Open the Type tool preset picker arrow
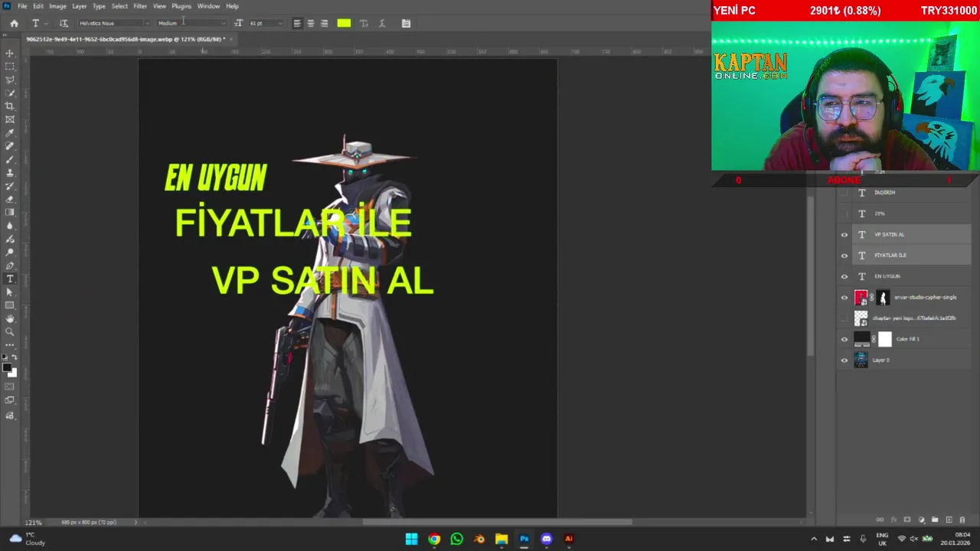980x551 pixels. [x=46, y=23]
